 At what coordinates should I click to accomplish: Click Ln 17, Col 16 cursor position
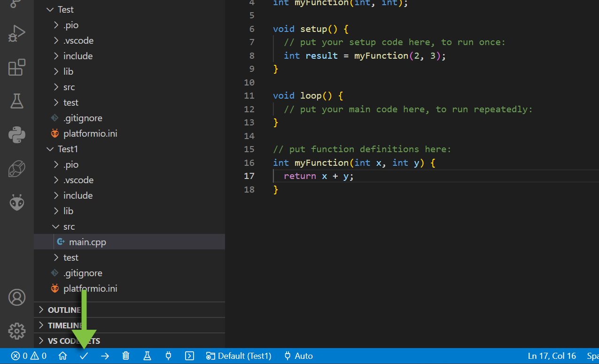(x=552, y=356)
